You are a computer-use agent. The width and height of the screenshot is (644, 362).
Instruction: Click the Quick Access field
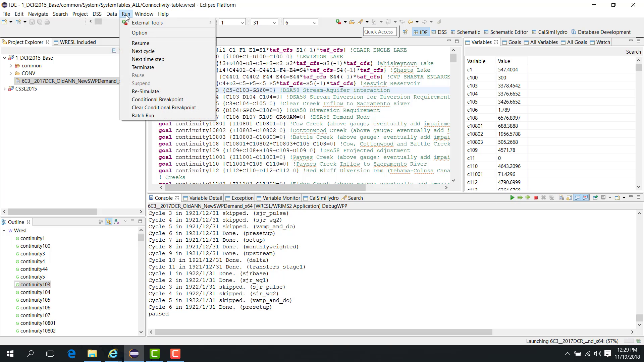tap(380, 32)
